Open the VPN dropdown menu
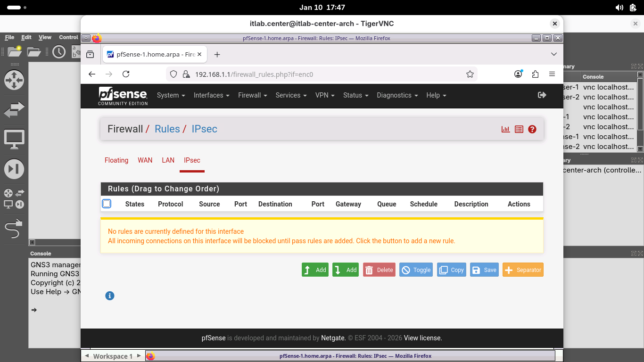644x362 pixels. click(x=325, y=95)
